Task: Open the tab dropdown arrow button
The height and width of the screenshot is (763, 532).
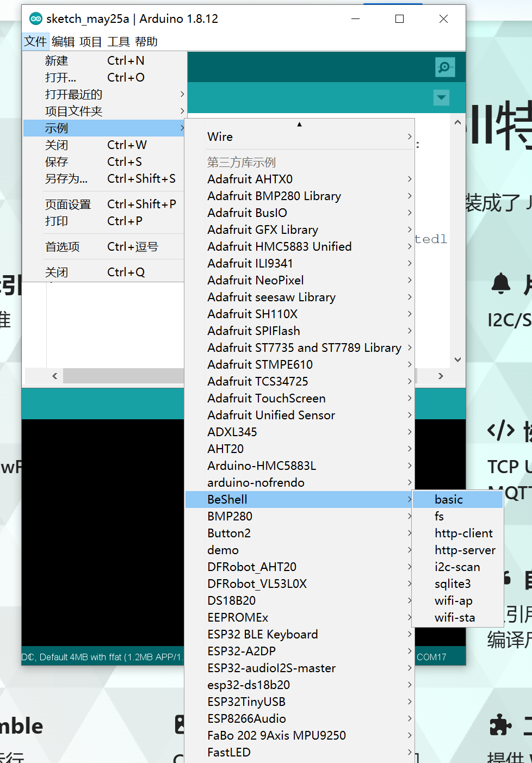Action: click(441, 98)
